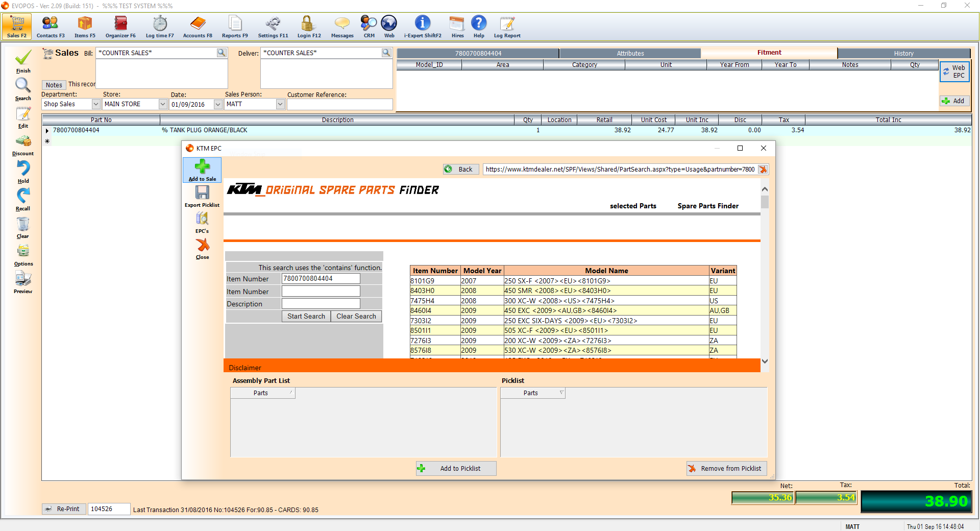The image size is (980, 531).
Task: Click the Web EPC button
Action: 954,71
